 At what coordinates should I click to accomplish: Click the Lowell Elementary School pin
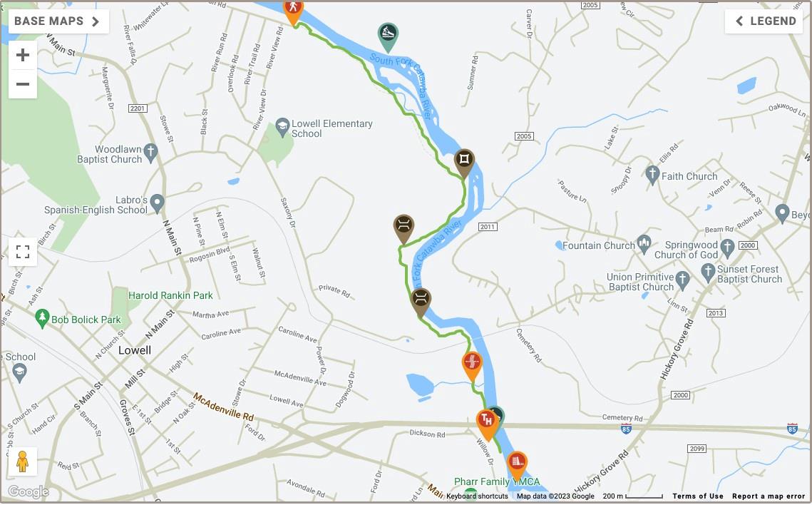pos(283,128)
